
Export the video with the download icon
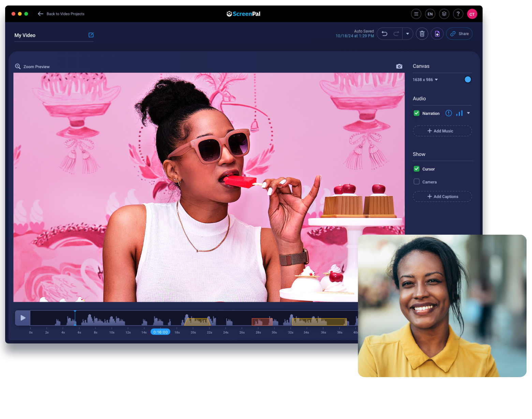pos(437,34)
